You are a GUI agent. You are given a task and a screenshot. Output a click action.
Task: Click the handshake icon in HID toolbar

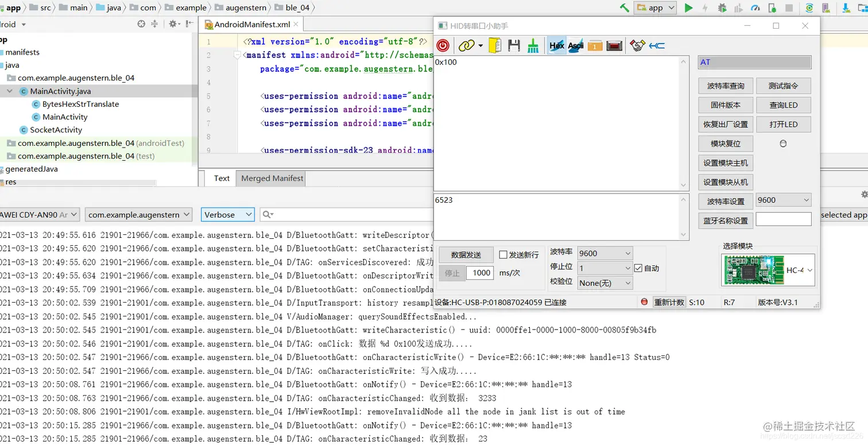tap(637, 45)
